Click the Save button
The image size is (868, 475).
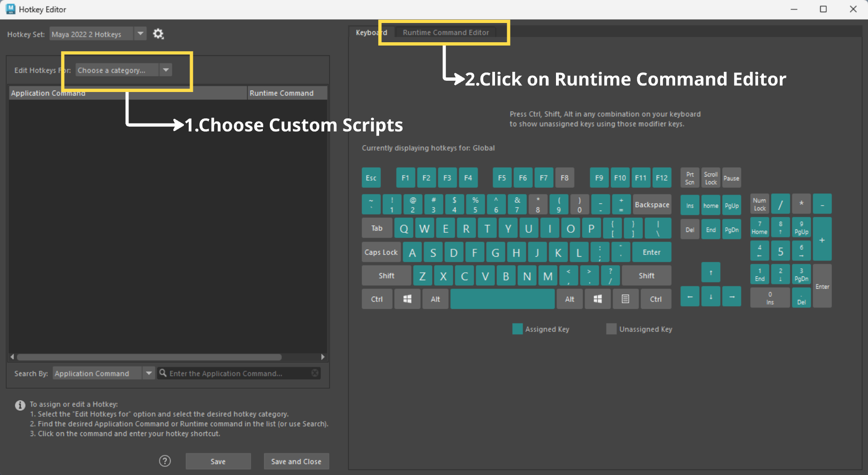pos(218,461)
